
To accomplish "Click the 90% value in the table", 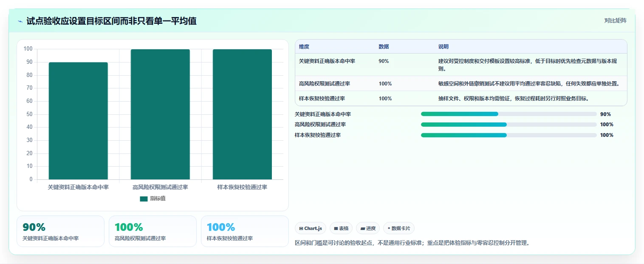I will click(x=384, y=61).
